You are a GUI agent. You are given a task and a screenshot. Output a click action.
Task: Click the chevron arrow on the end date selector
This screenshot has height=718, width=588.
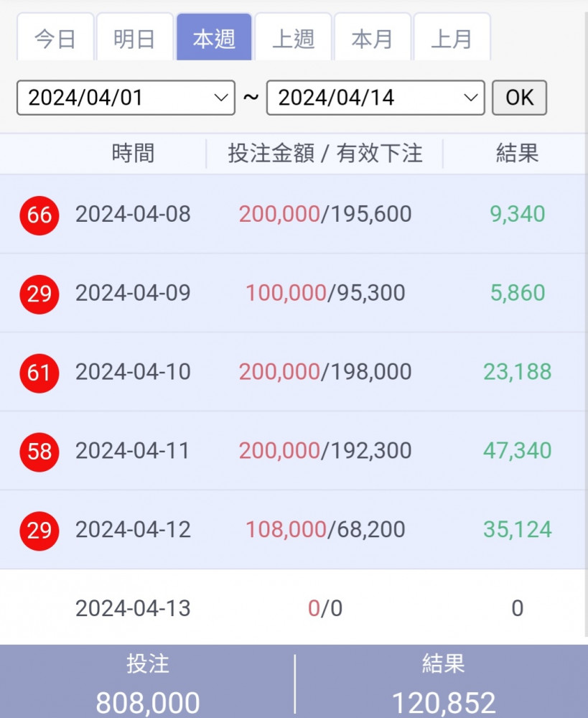point(470,98)
